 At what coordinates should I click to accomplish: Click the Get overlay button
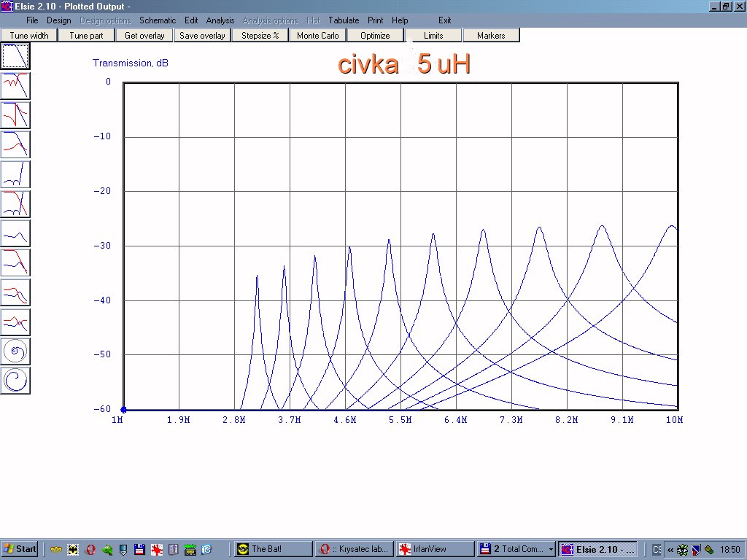tap(144, 35)
